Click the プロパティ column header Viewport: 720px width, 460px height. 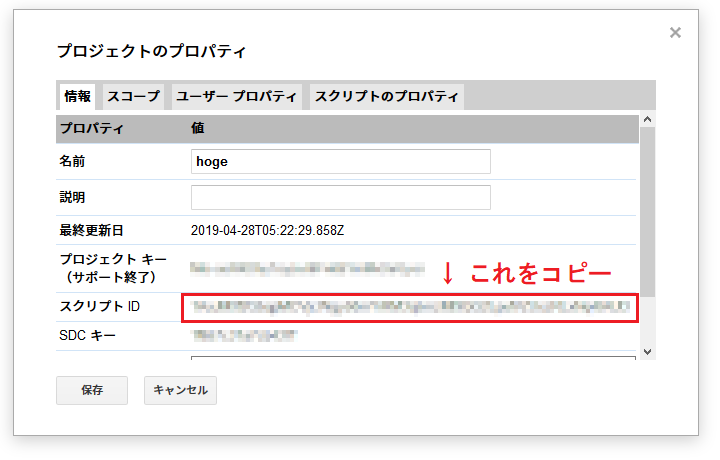coord(92,128)
